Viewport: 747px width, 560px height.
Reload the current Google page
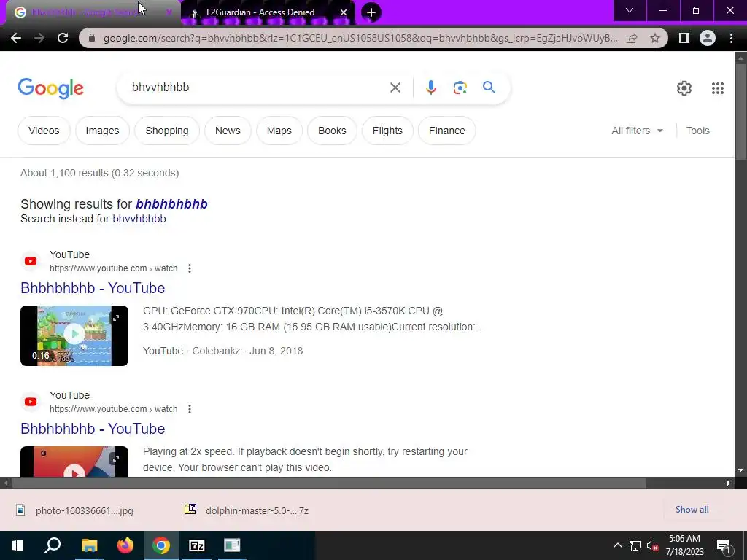point(63,38)
